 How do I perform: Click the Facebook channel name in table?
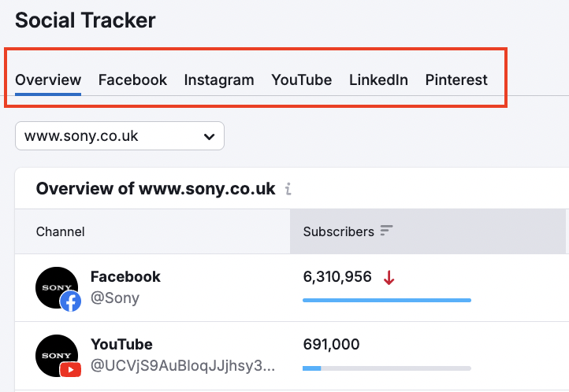click(x=125, y=276)
